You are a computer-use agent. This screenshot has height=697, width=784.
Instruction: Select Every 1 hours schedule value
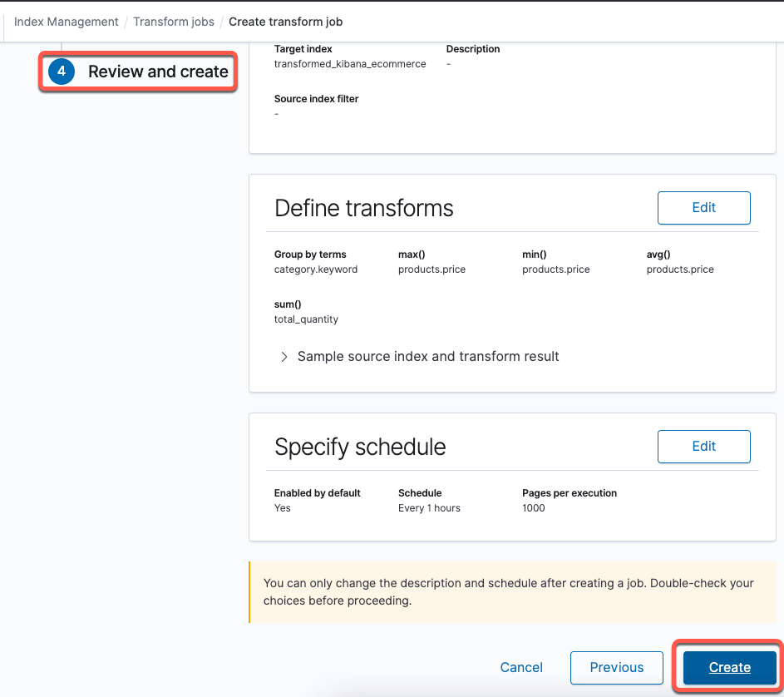coord(429,508)
